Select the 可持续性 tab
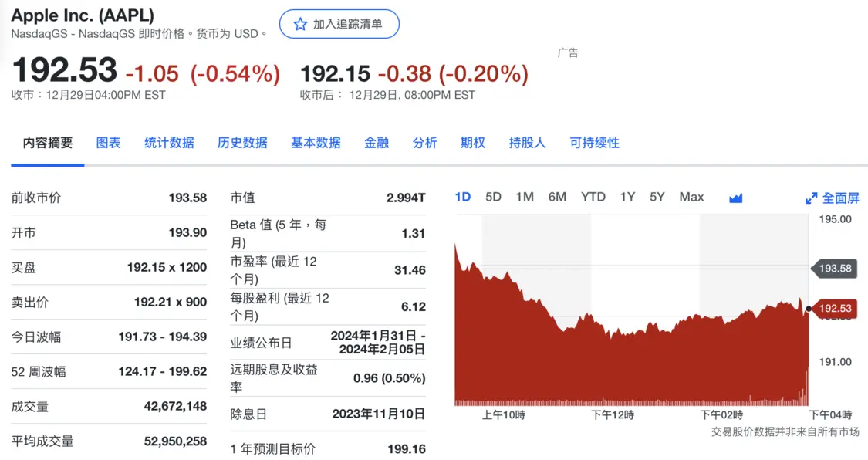The height and width of the screenshot is (460, 868). (x=594, y=143)
